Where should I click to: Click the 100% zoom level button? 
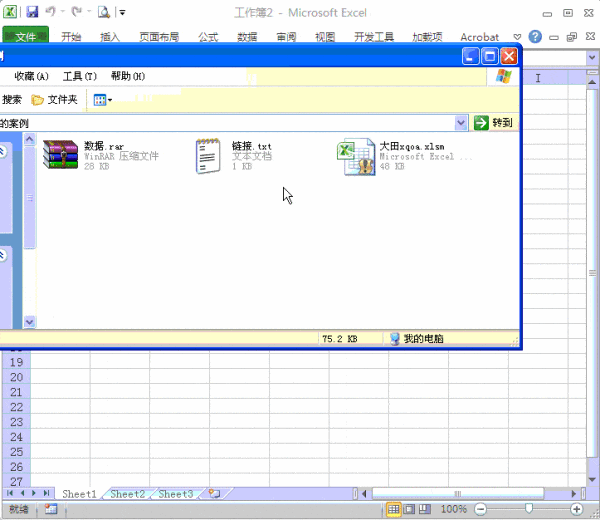(453, 509)
